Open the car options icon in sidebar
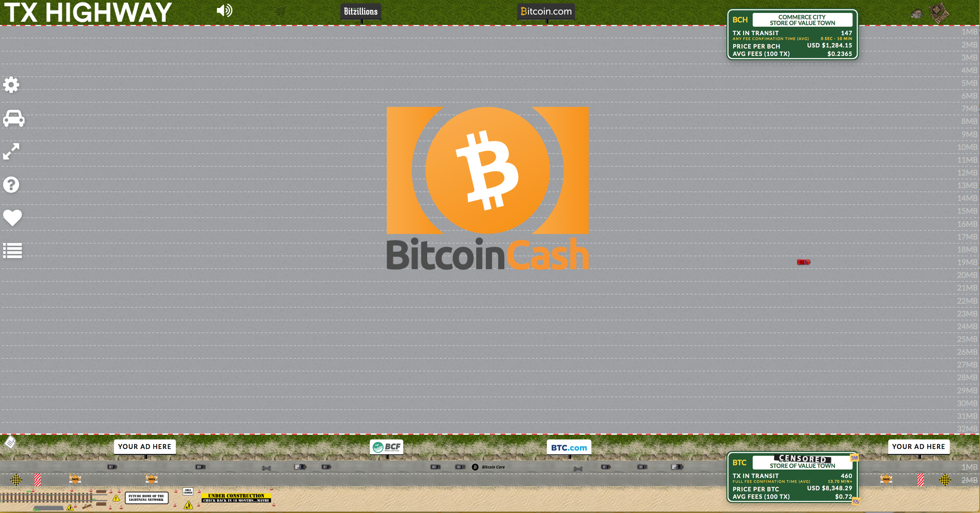This screenshot has height=513, width=980. click(14, 118)
